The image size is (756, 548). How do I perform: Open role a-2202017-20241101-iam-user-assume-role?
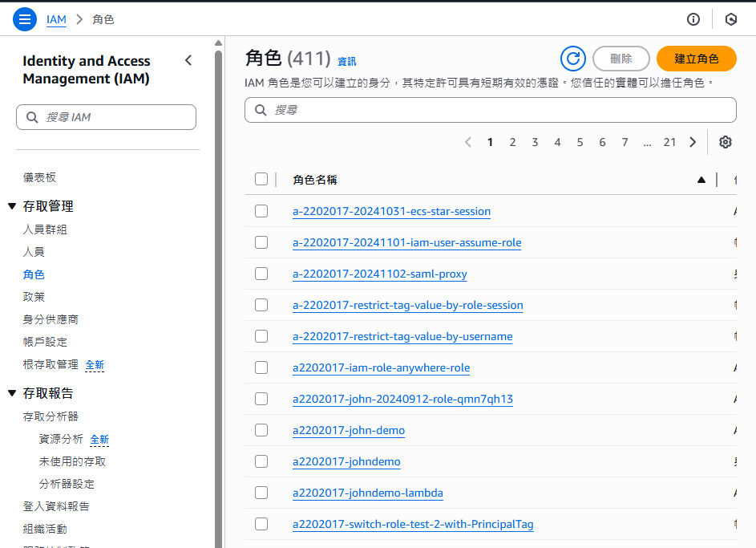click(407, 242)
